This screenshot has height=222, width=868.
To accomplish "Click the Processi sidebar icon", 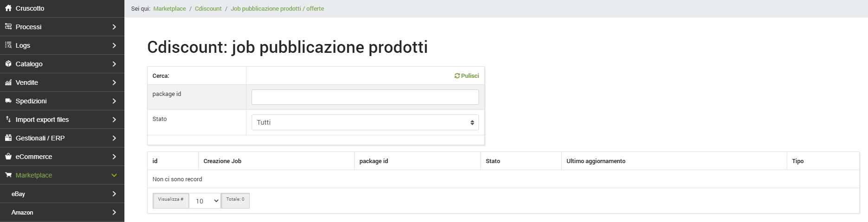I will [x=8, y=27].
